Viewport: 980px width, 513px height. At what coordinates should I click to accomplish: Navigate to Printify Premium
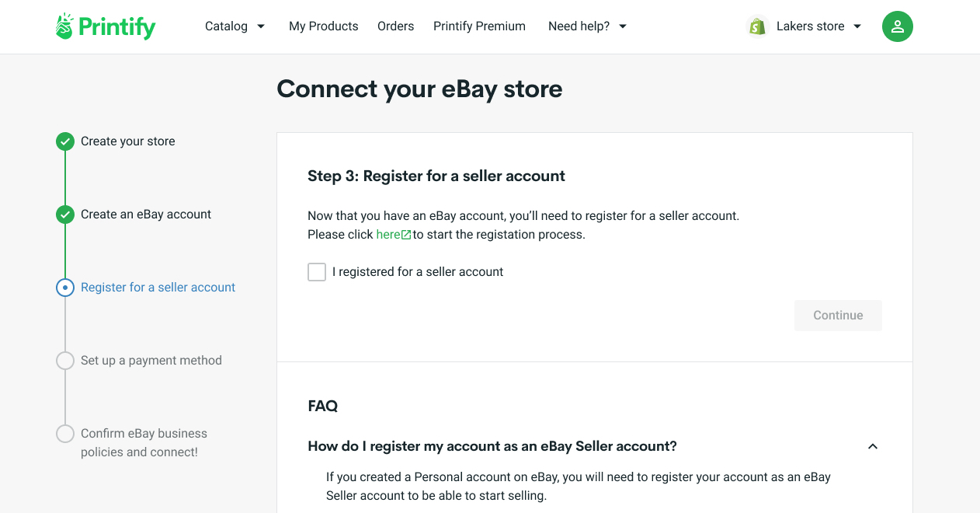pyautogui.click(x=479, y=26)
